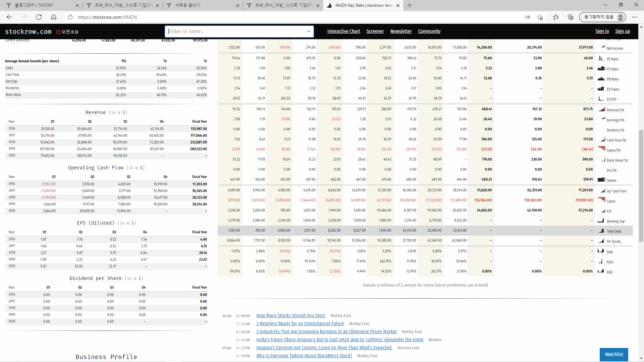Click the Book Value/Sh chart icon
This screenshot has width=644, height=362.
603,160
